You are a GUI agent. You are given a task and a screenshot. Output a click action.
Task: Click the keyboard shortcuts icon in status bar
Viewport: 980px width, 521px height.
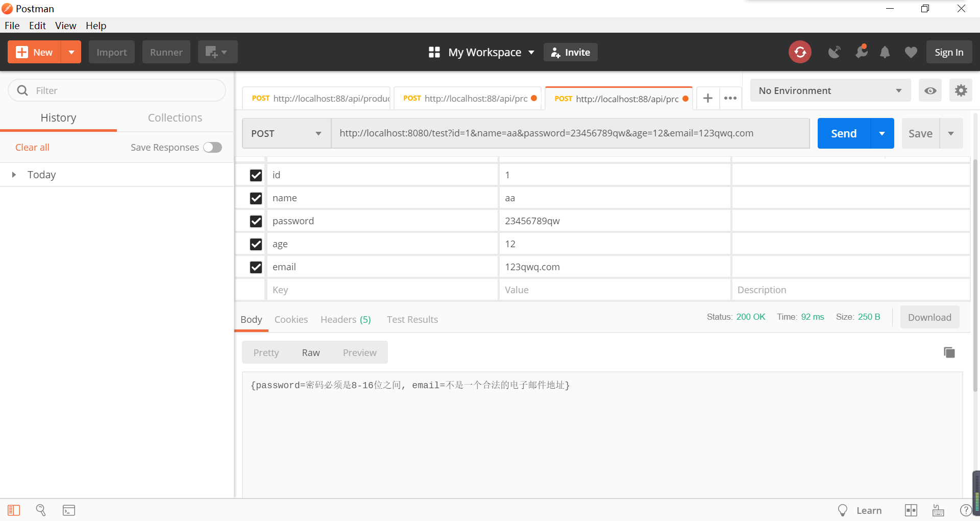937,510
